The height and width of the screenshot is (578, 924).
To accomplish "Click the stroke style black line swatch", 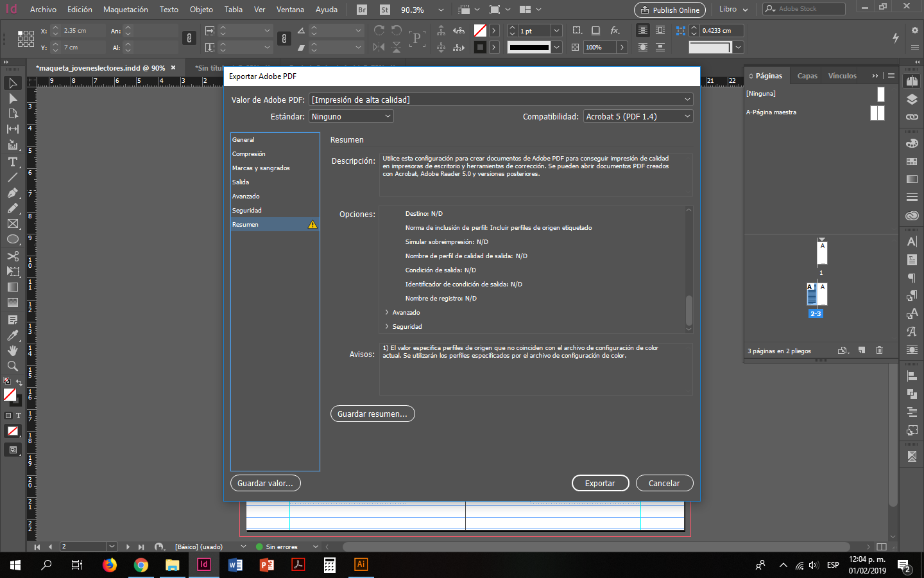I will tap(529, 47).
